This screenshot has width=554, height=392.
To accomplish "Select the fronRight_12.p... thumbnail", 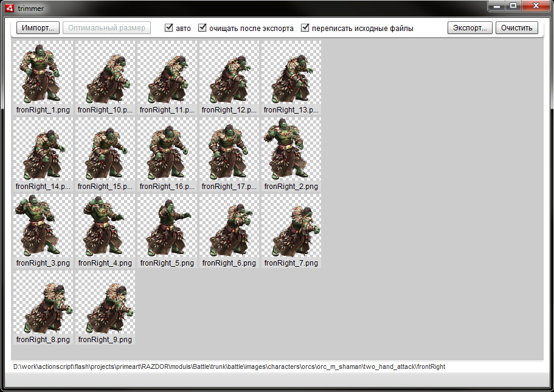I will (x=229, y=77).
